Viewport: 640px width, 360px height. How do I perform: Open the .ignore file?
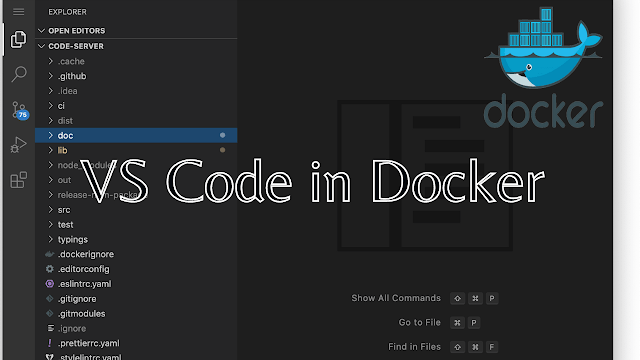[72, 328]
